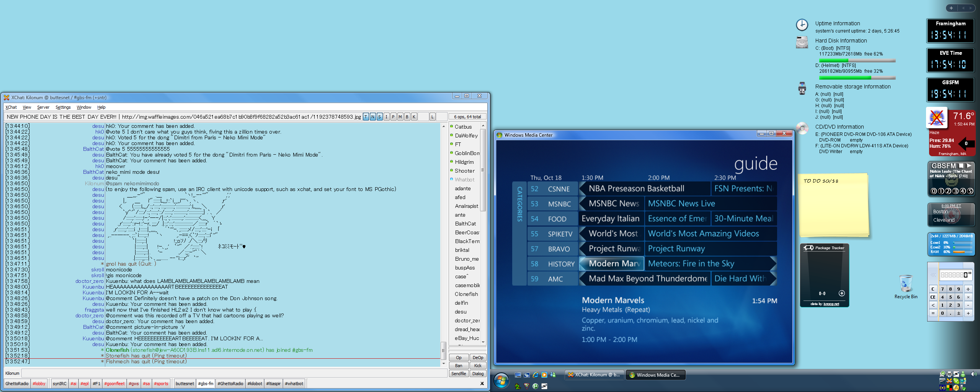Viewport: 980px width, 392px height.
Task: Launch Internet Explorer from quick launch
Action: [x=536, y=375]
